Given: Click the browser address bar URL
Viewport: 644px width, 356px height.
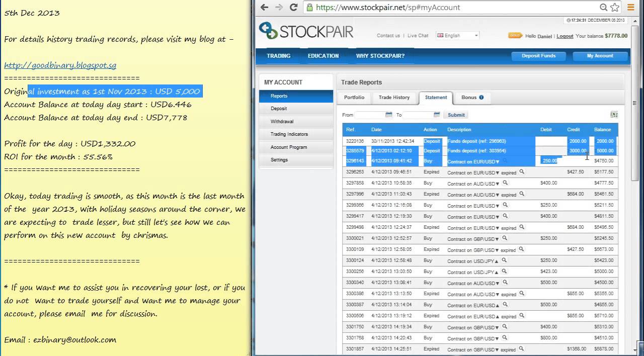Looking at the screenshot, I should [388, 8].
